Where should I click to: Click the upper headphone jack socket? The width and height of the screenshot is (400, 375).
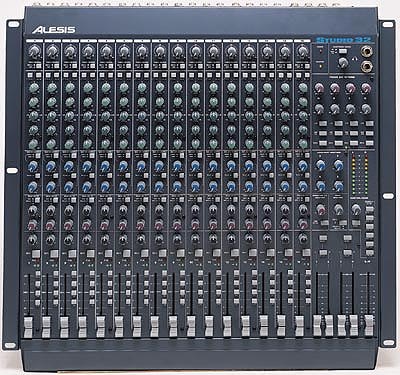(x=366, y=51)
